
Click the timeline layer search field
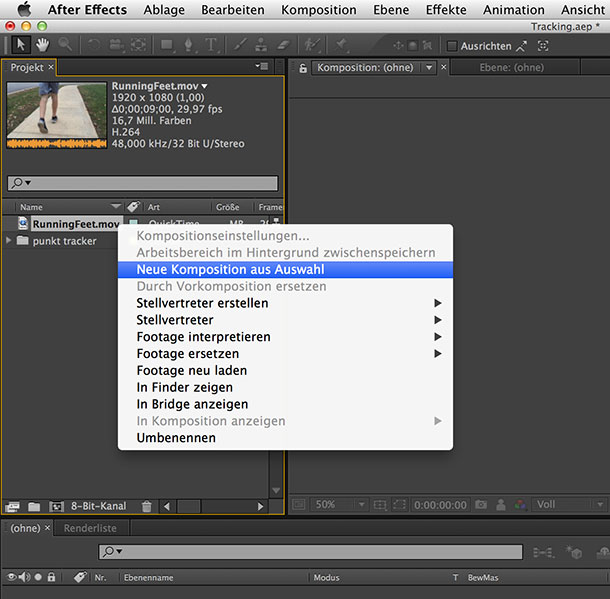pyautogui.click(x=310, y=552)
